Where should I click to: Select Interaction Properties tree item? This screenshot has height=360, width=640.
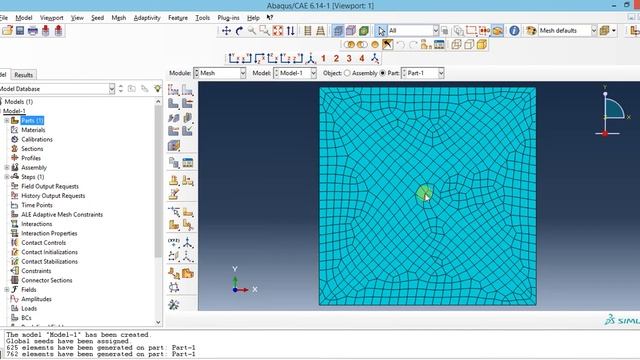click(x=49, y=233)
